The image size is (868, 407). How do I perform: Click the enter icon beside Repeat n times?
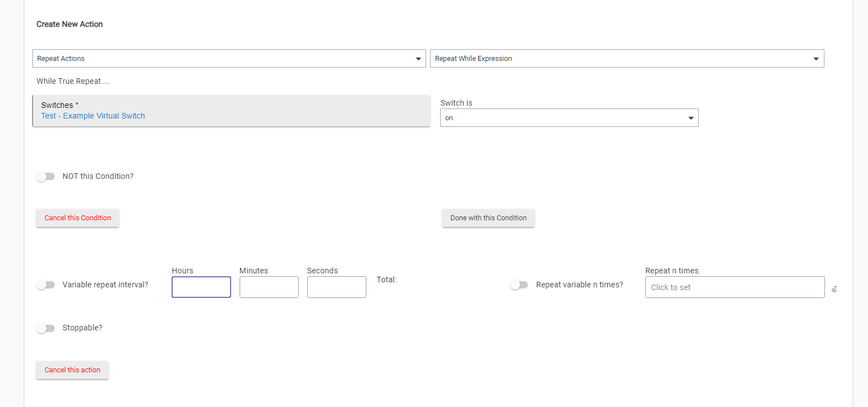[x=834, y=289]
